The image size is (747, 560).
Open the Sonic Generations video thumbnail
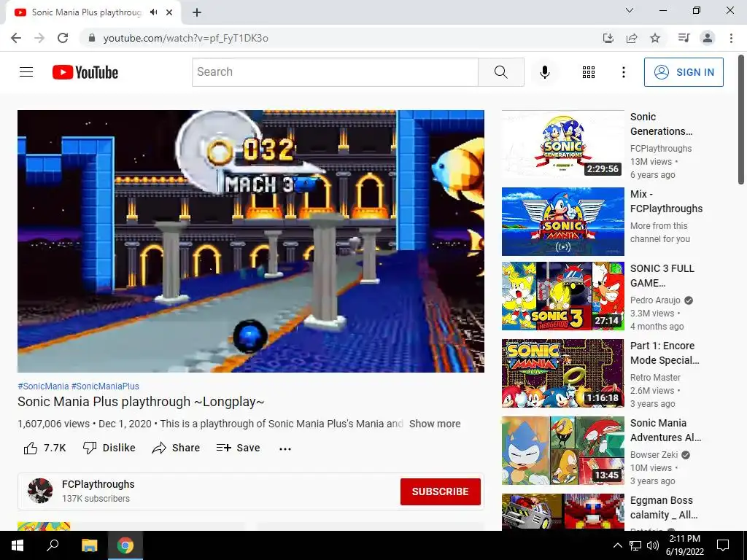coord(562,144)
